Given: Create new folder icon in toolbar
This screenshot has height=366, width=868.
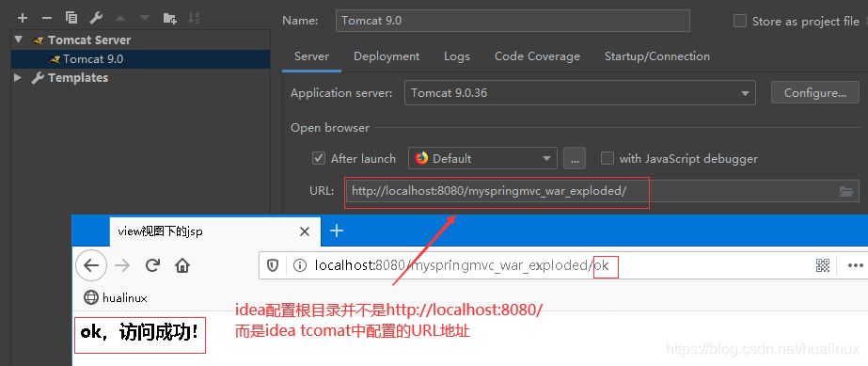Looking at the screenshot, I should point(169,18).
